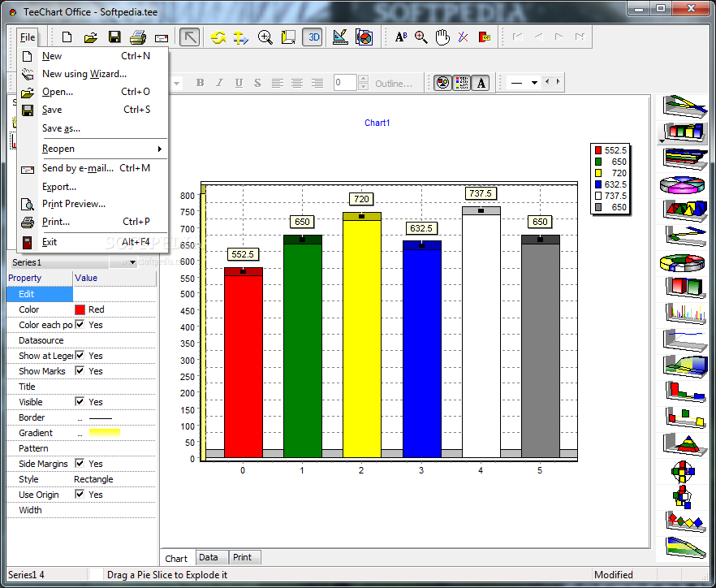Click the Print toolbar icon
The height and width of the screenshot is (588, 716).
point(137,37)
